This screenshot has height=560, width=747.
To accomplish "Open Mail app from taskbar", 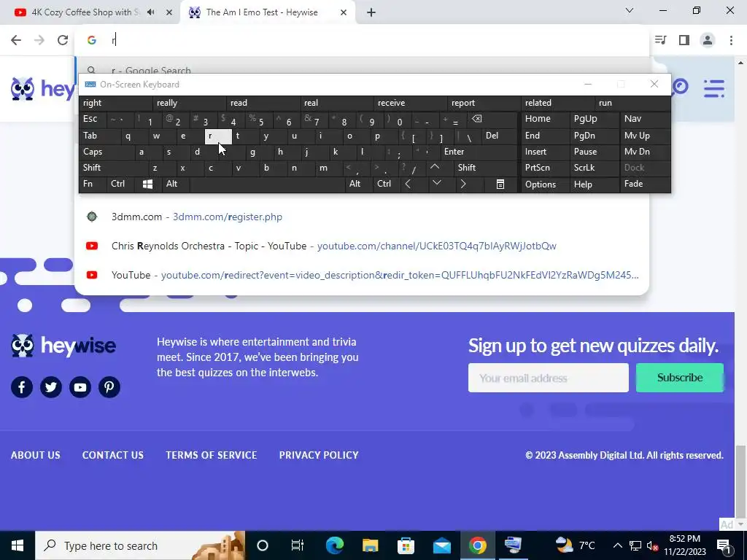I will coord(441,545).
